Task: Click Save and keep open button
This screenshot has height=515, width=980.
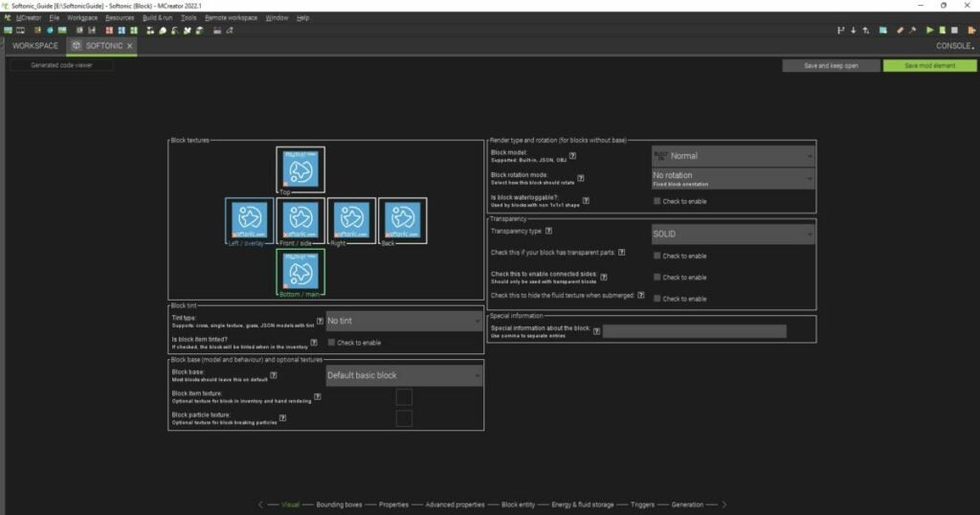Action: (832, 66)
